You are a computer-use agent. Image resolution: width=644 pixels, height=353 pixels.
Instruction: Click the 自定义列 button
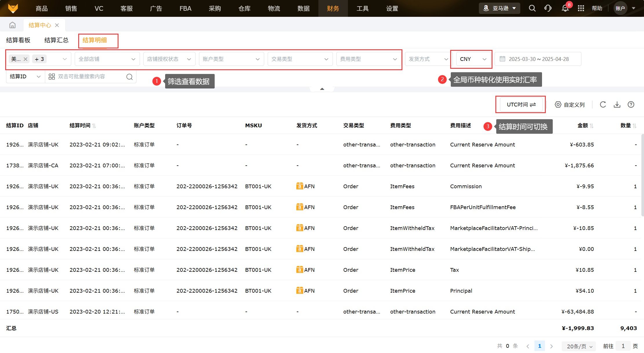pos(570,105)
